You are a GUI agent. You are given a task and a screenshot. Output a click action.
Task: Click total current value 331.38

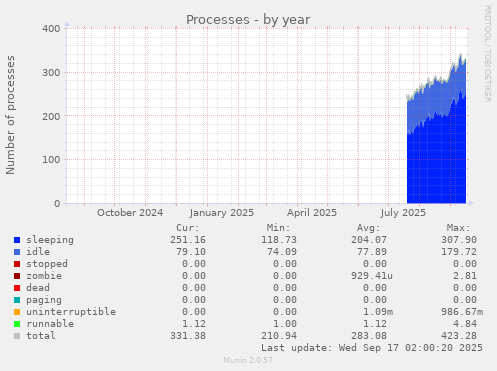pyautogui.click(x=188, y=336)
